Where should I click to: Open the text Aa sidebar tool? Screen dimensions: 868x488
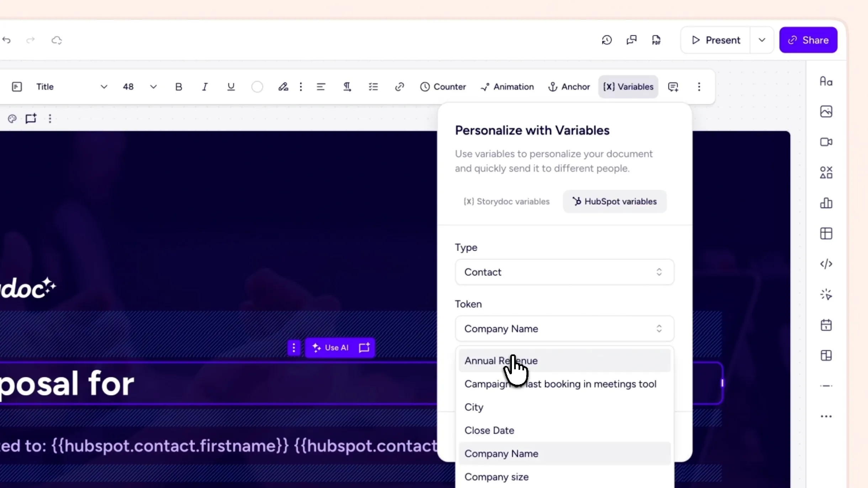coord(826,81)
